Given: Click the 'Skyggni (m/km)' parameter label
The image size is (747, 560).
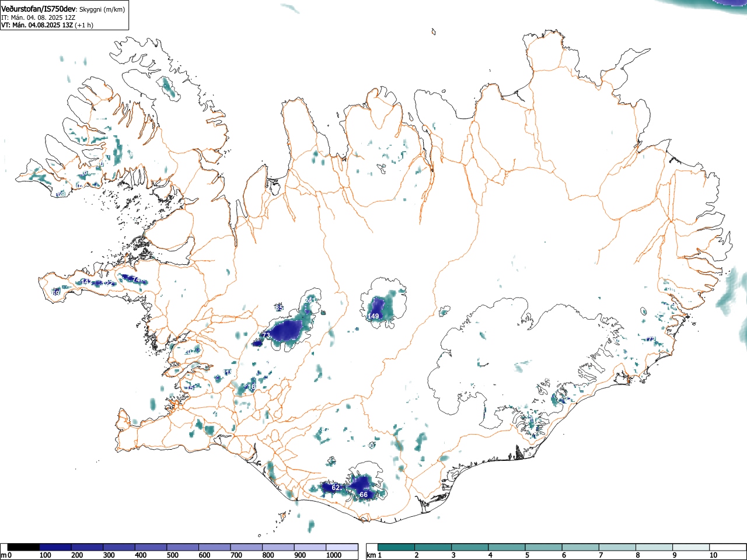Looking at the screenshot, I should (102, 10).
